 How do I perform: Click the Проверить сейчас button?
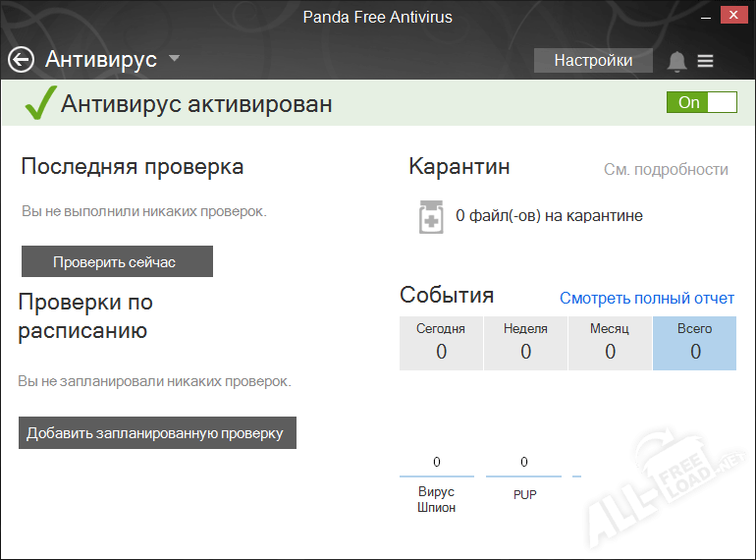(x=117, y=261)
